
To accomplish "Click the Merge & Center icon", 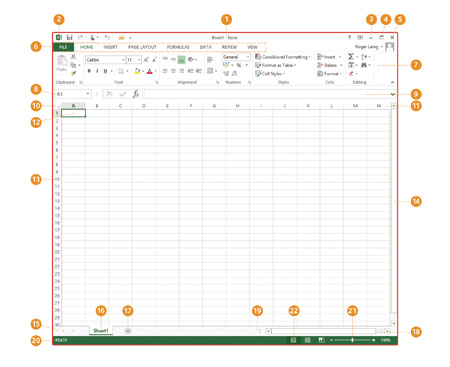I will pyautogui.click(x=210, y=70).
